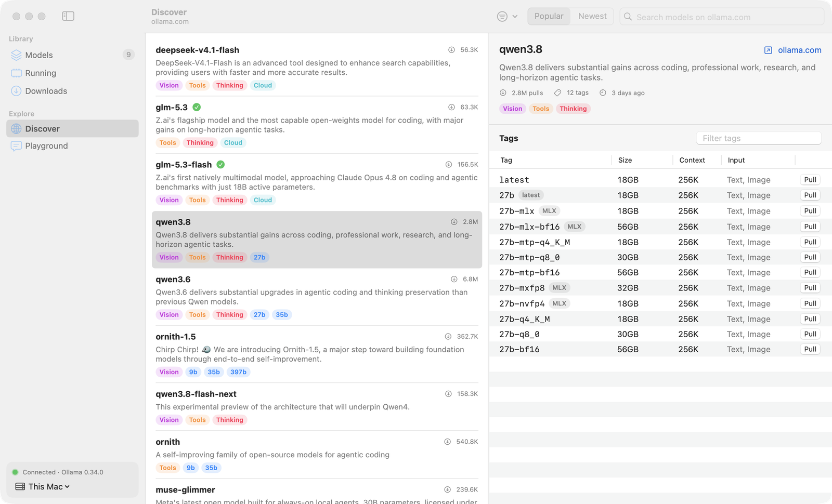
Task: Pull the 27b-bf16 tag
Action: [810, 349]
